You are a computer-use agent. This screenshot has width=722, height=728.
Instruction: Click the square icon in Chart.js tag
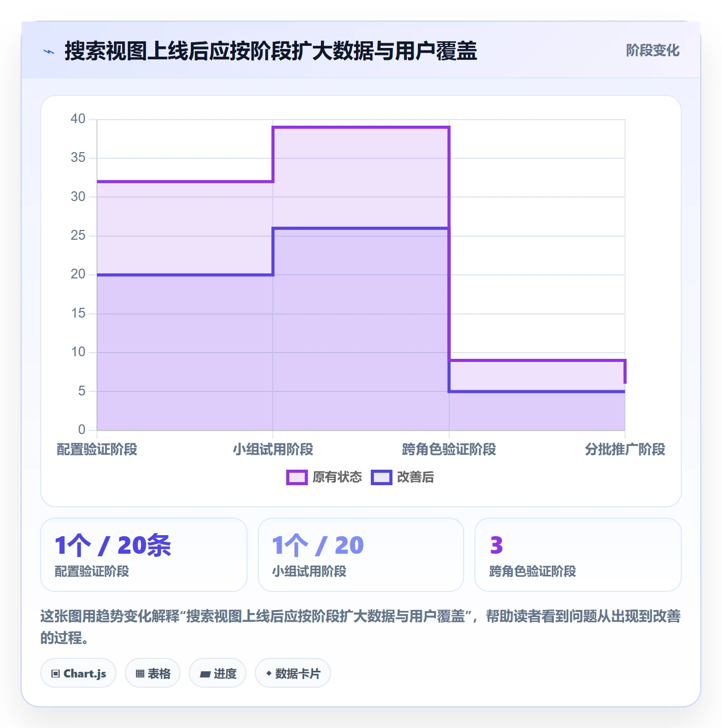(x=56, y=674)
